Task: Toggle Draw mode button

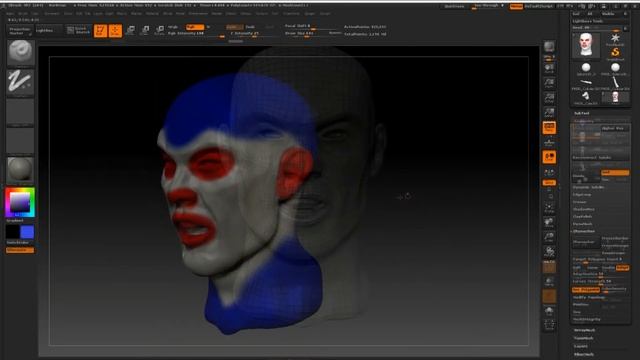Action: (115, 31)
